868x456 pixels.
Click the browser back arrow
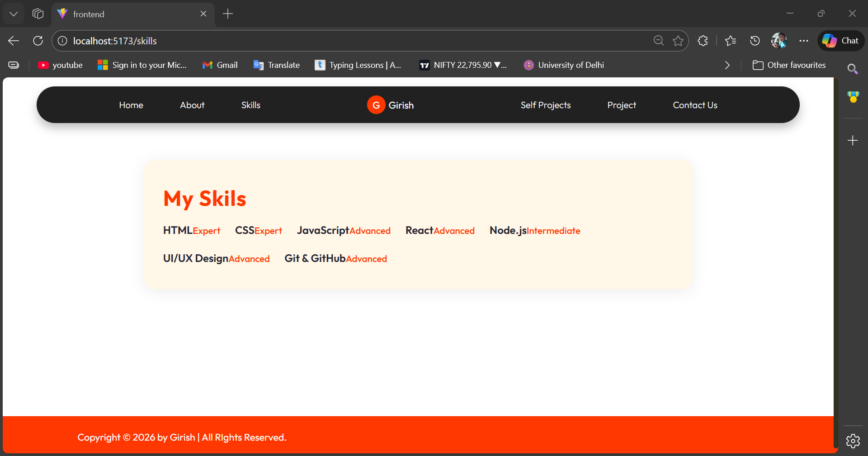coord(14,41)
